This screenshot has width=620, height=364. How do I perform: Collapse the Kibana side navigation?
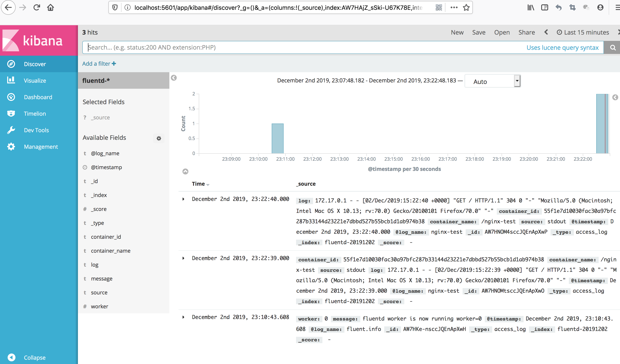pyautogui.click(x=39, y=357)
